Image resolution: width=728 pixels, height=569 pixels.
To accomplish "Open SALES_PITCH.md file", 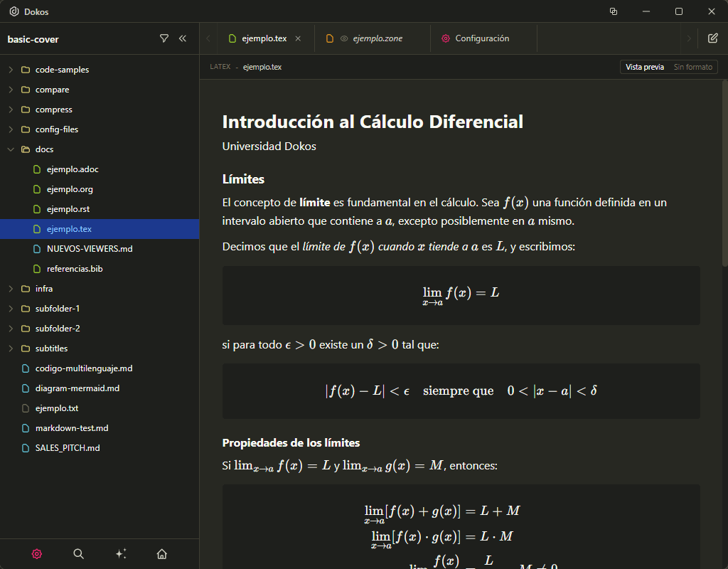I will (x=67, y=448).
